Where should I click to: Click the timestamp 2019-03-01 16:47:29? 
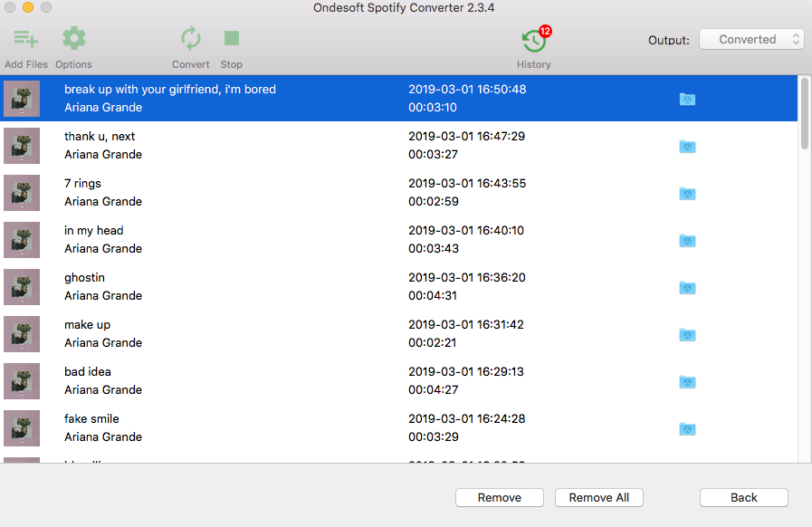466,137
